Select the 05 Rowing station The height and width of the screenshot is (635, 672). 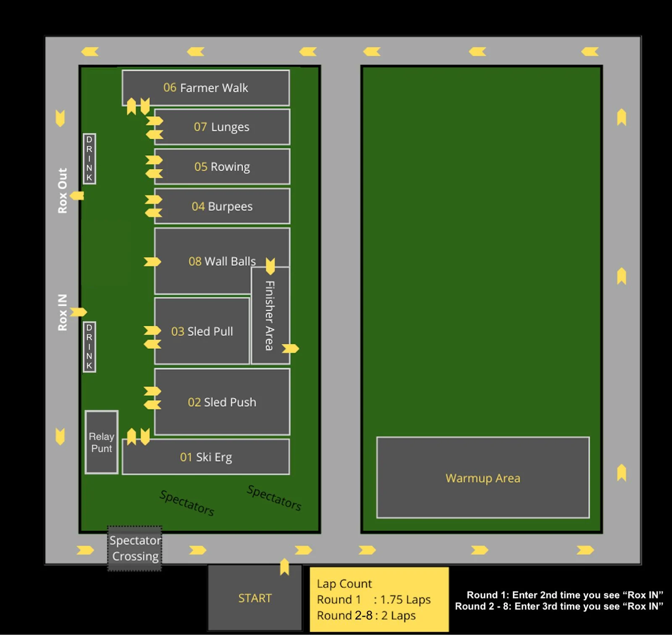pyautogui.click(x=222, y=166)
